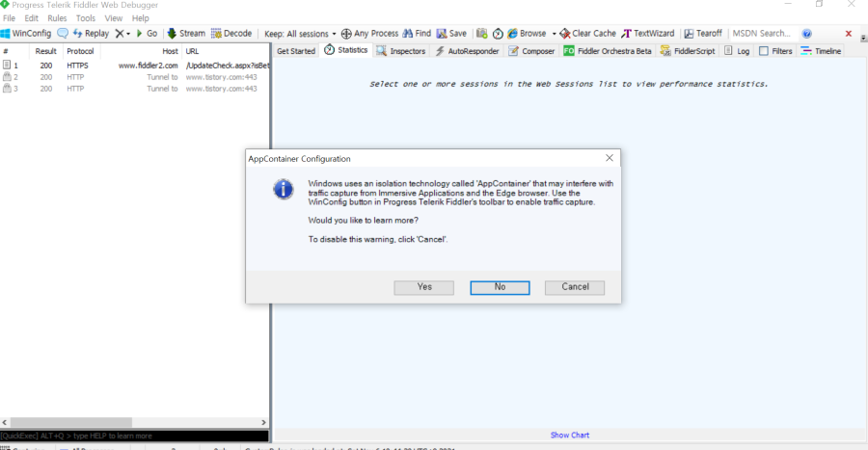This screenshot has height=450, width=868.
Task: Open the View menu
Action: point(114,18)
